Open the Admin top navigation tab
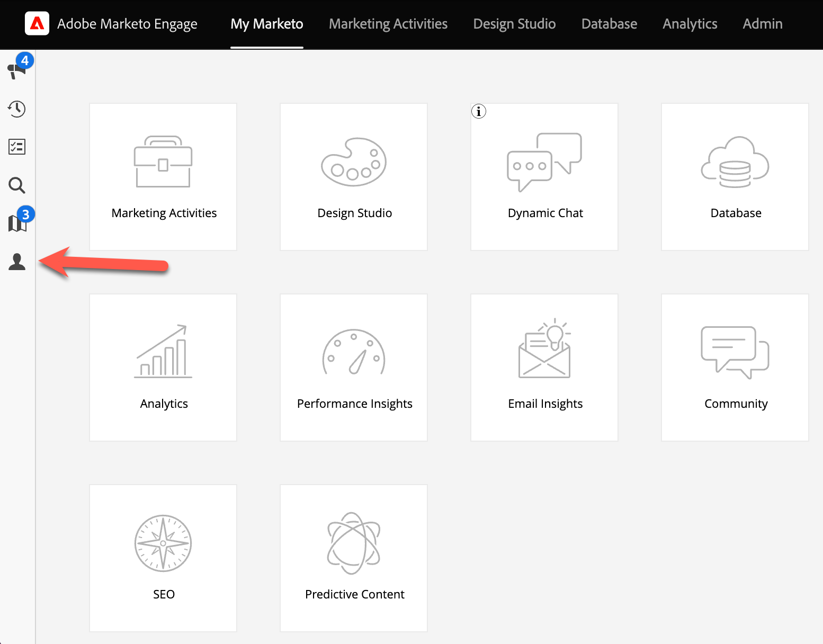Viewport: 823px width, 644px height. click(x=763, y=24)
